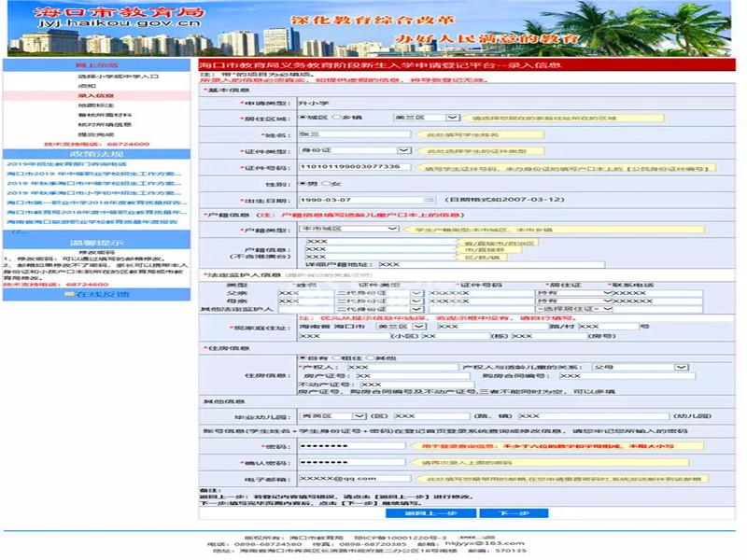Open the 居住区域 district dropdown
The height and width of the screenshot is (560, 747).
click(452, 118)
